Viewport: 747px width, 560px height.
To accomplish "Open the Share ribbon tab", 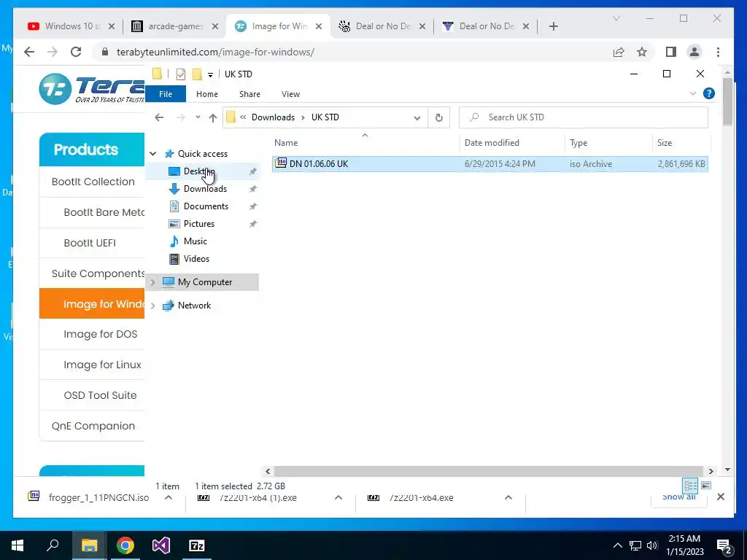I will coord(249,94).
